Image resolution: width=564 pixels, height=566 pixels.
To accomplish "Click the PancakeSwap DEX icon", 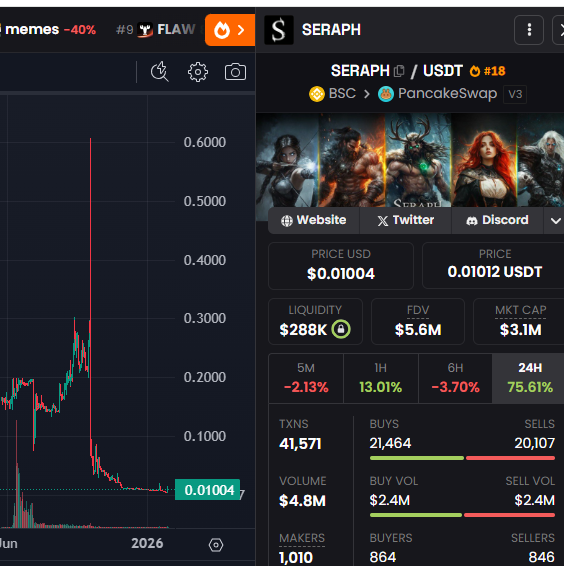I will tap(386, 94).
